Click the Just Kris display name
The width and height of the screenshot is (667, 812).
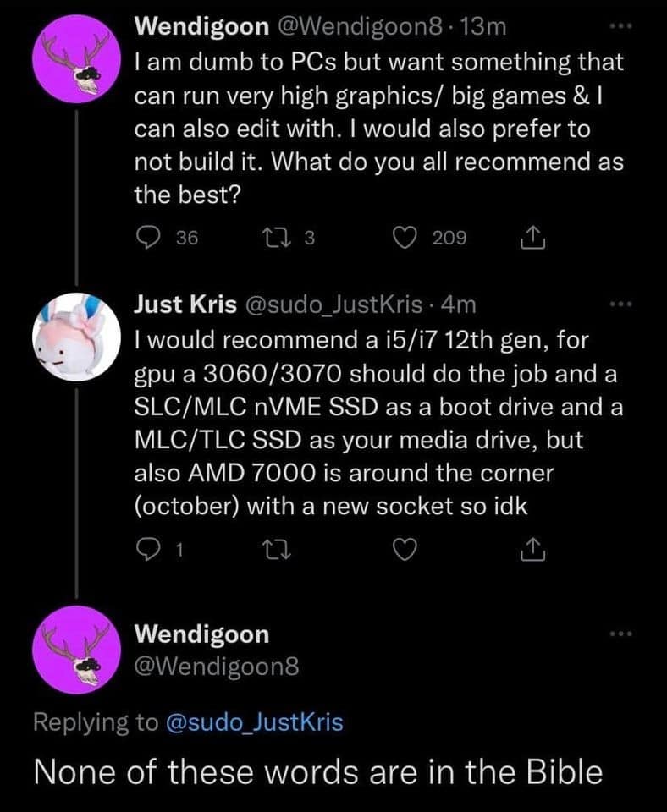[x=185, y=304]
